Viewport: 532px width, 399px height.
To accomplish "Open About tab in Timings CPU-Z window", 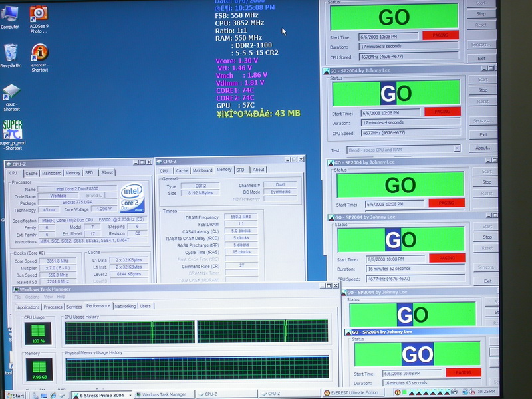I will (x=258, y=170).
